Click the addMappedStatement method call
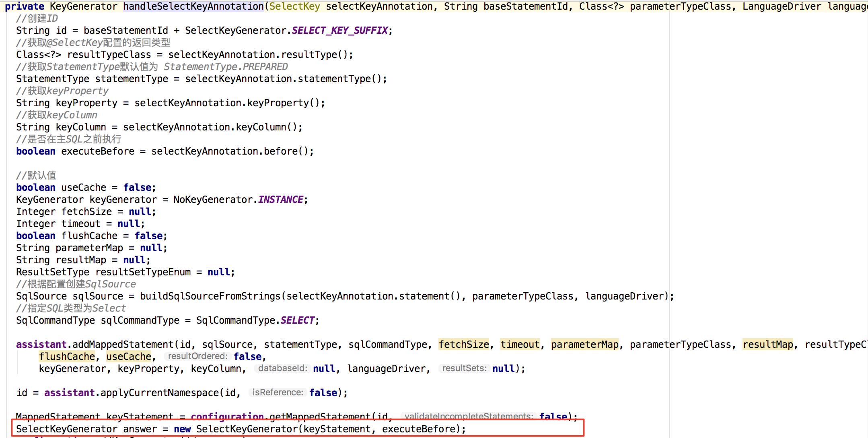 click(x=123, y=345)
